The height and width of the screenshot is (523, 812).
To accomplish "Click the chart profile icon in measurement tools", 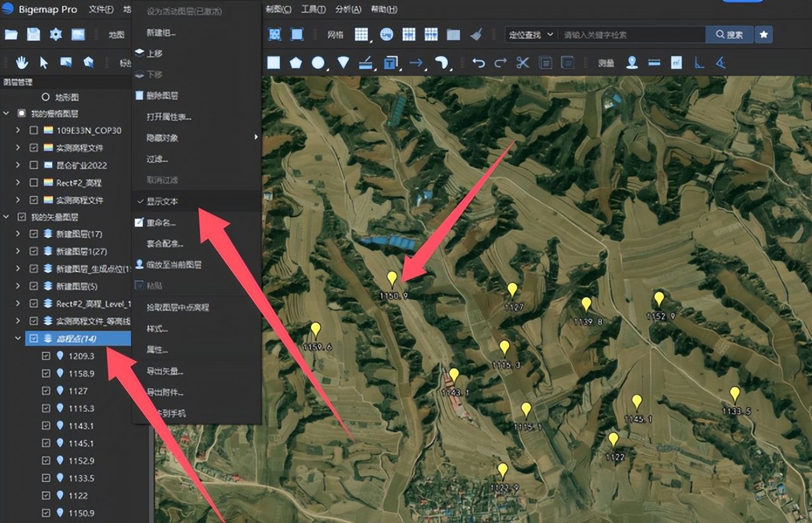I will tap(677, 62).
